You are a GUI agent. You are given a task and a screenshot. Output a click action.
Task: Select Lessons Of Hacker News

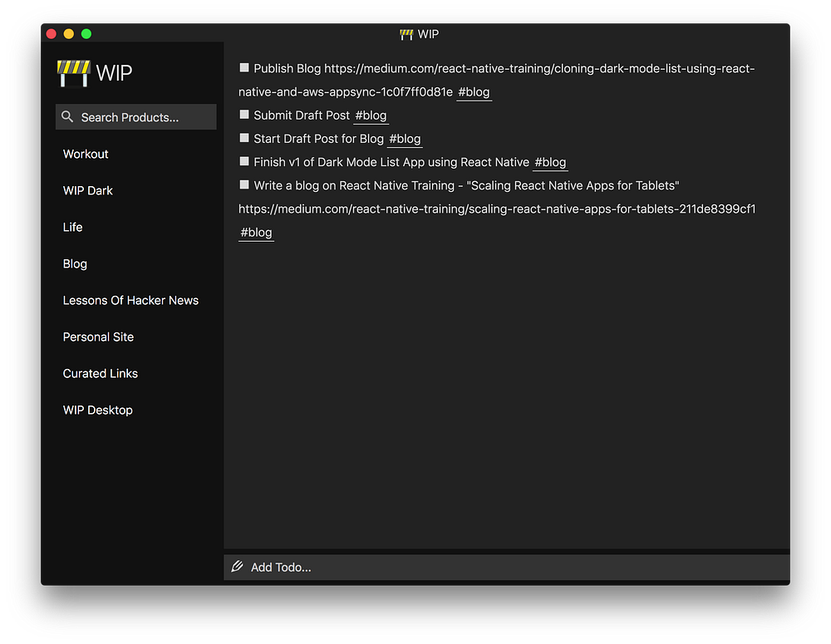pos(130,300)
